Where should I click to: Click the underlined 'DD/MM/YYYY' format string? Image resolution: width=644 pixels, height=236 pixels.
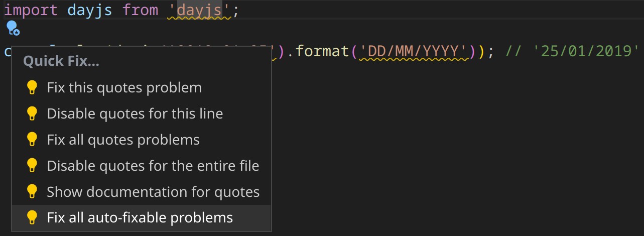tap(414, 52)
